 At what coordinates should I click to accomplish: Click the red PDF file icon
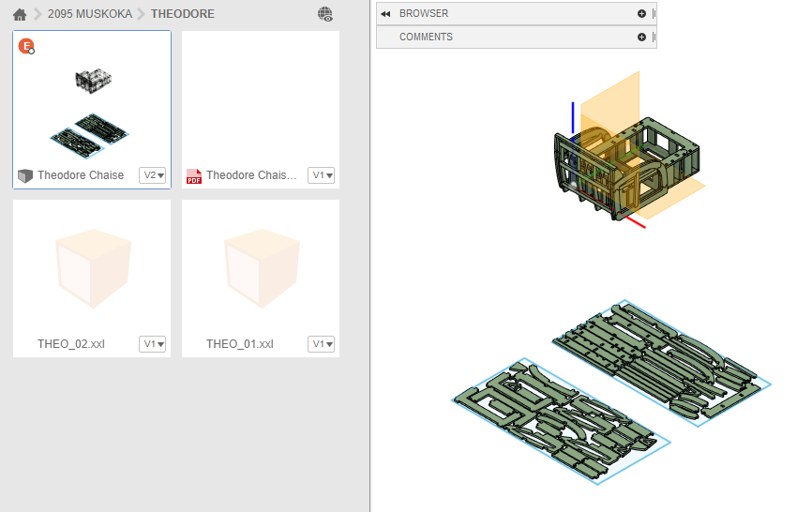tap(194, 176)
